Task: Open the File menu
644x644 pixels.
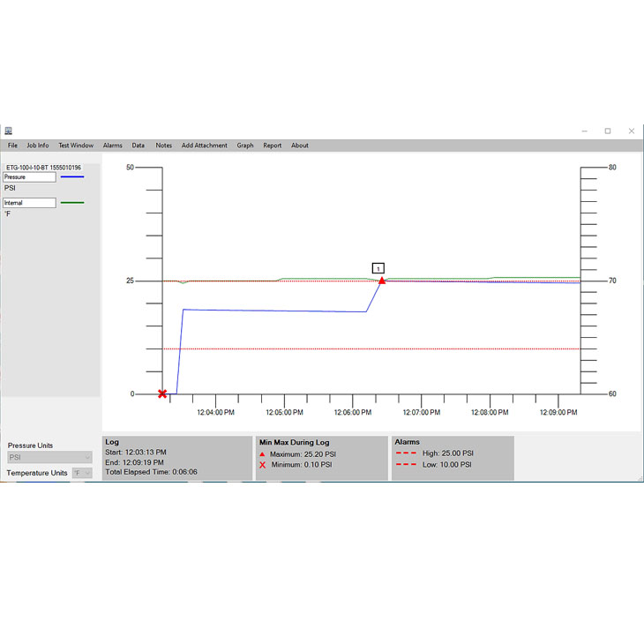Action: point(12,146)
